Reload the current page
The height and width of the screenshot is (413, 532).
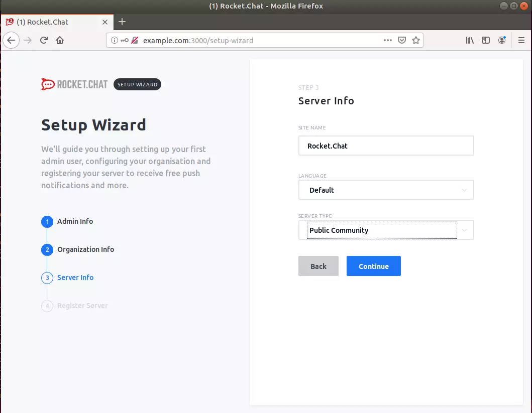pos(44,40)
